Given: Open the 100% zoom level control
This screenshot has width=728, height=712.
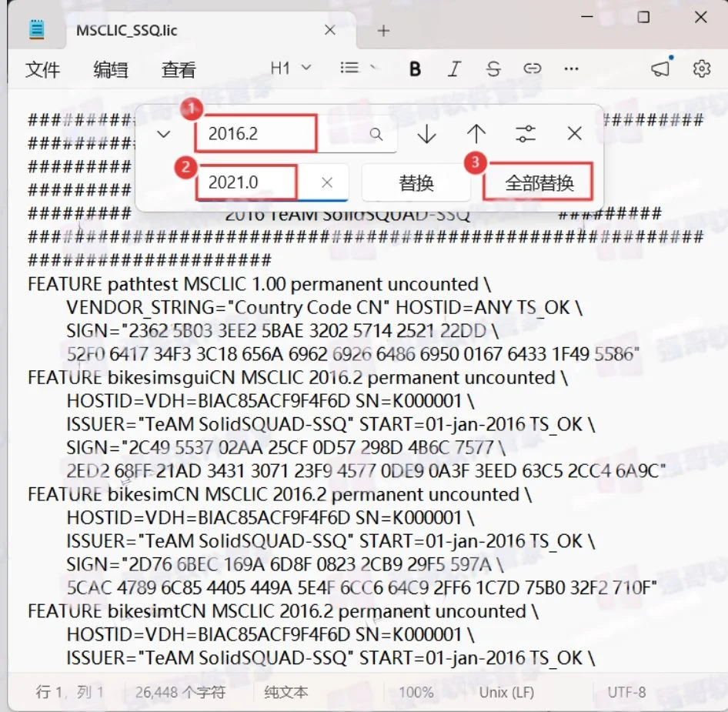Looking at the screenshot, I should [416, 692].
